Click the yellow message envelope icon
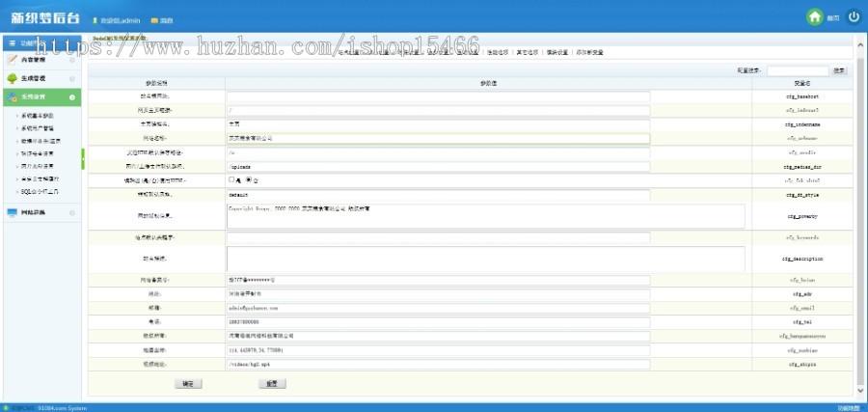The height and width of the screenshot is (412, 868). (153, 20)
